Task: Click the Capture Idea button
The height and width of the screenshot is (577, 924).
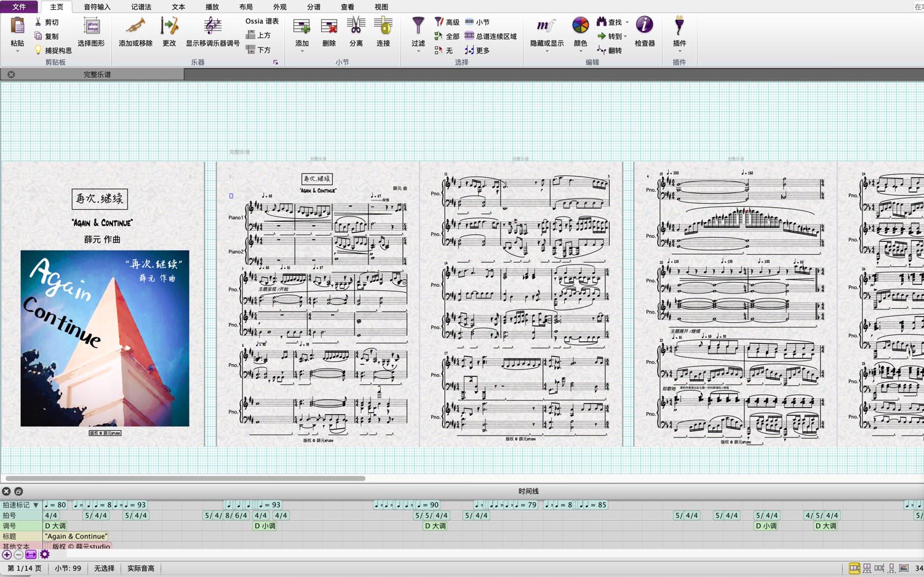Action: [x=53, y=50]
